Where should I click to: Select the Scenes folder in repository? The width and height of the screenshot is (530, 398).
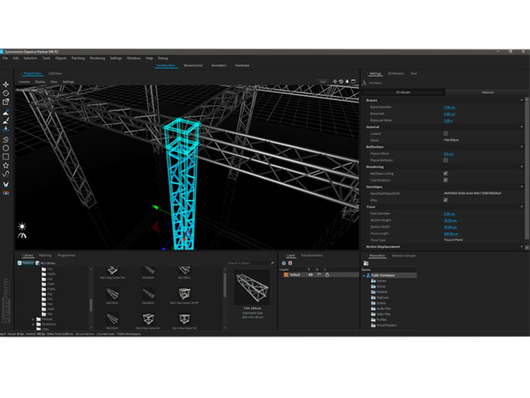379,281
